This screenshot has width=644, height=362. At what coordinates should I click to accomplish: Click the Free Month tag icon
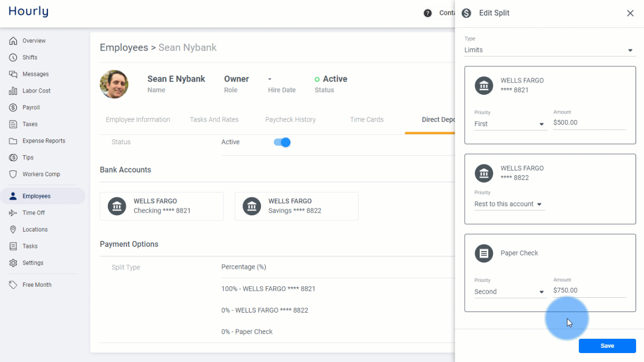click(13, 285)
